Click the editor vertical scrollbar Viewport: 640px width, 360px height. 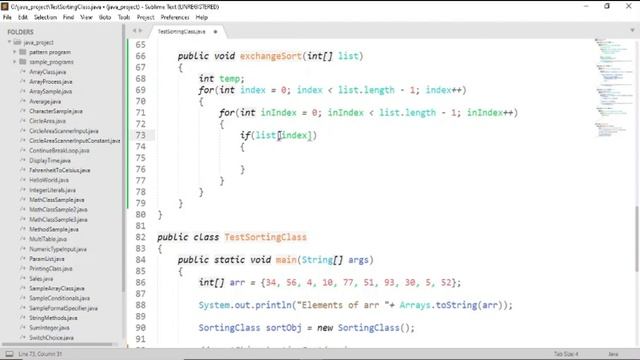pos(637,239)
